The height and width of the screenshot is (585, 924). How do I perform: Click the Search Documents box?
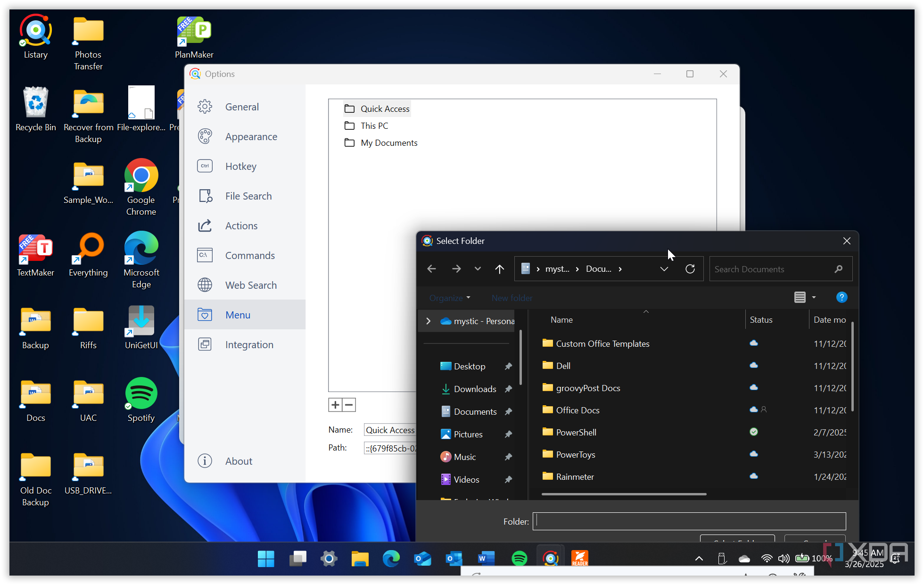(781, 269)
